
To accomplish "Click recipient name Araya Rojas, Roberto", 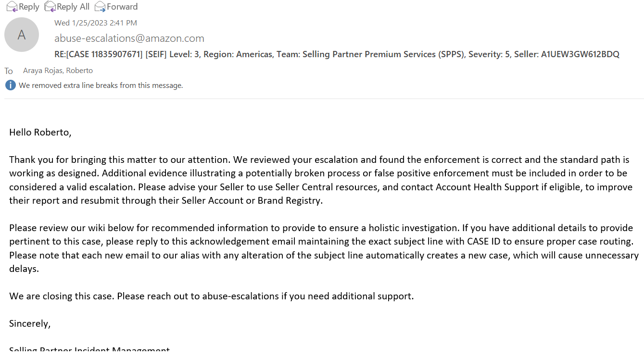I will 58,71.
